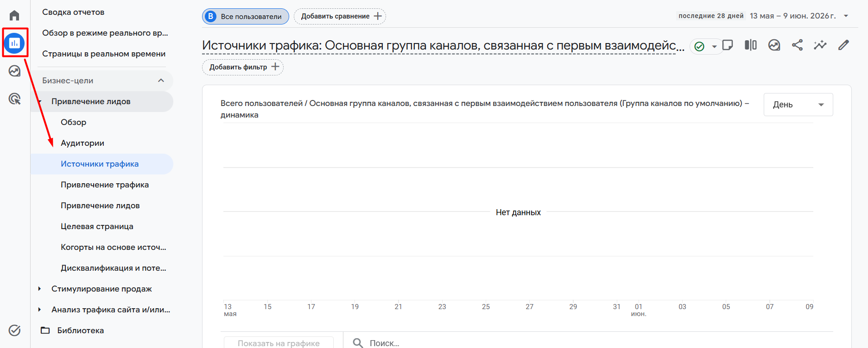Expand the Стимулирование продаж arrow
Viewport: 868px width, 348px height.
point(40,289)
